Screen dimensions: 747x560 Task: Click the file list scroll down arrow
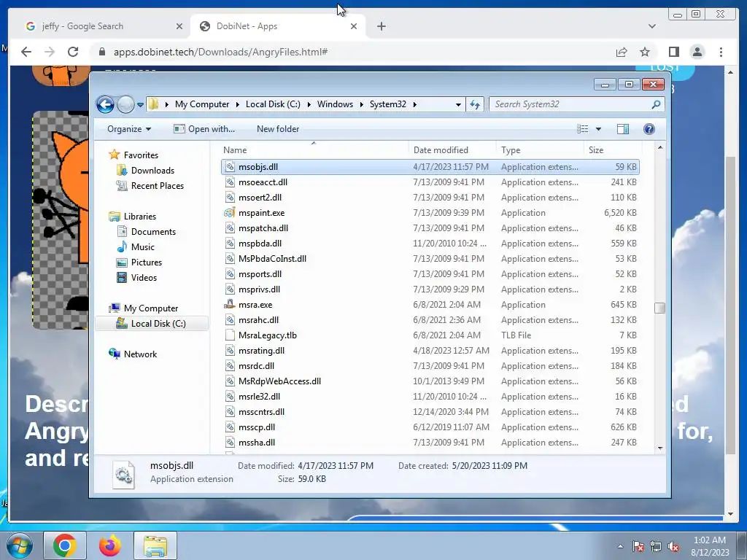(659, 448)
